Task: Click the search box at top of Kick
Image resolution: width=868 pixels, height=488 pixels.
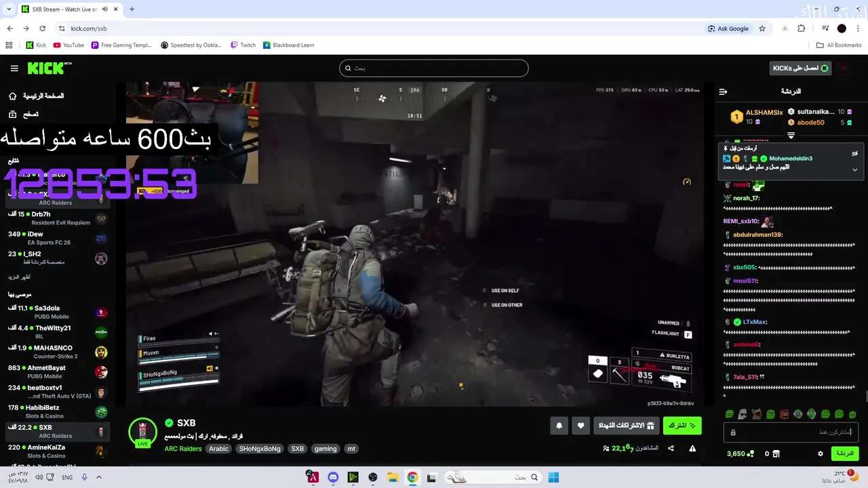Action: [433, 68]
